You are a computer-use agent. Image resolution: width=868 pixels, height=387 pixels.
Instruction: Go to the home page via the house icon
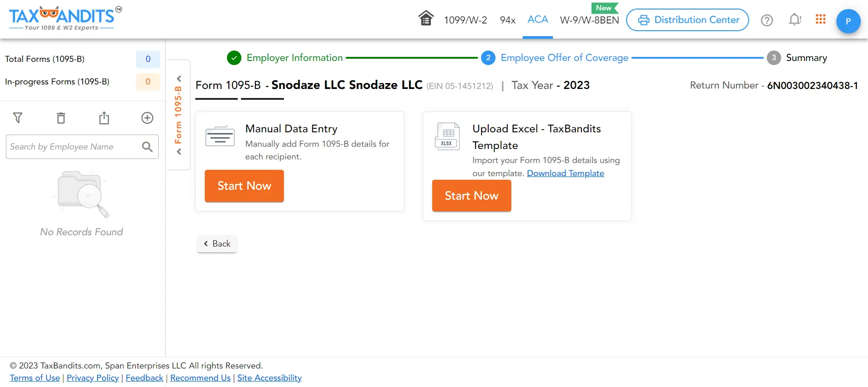click(x=425, y=18)
